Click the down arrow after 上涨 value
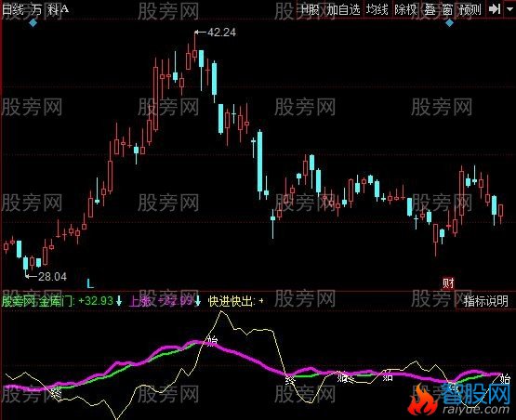 [198, 301]
